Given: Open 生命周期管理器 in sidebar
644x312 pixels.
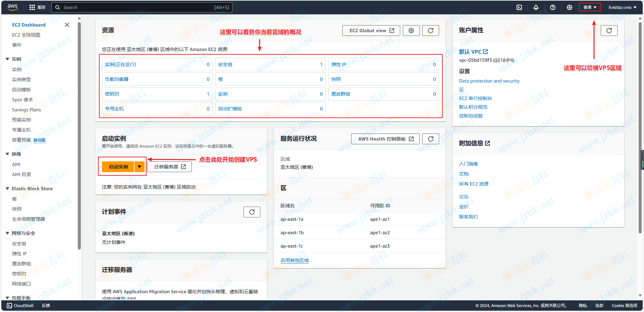Looking at the screenshot, I should click(x=29, y=219).
